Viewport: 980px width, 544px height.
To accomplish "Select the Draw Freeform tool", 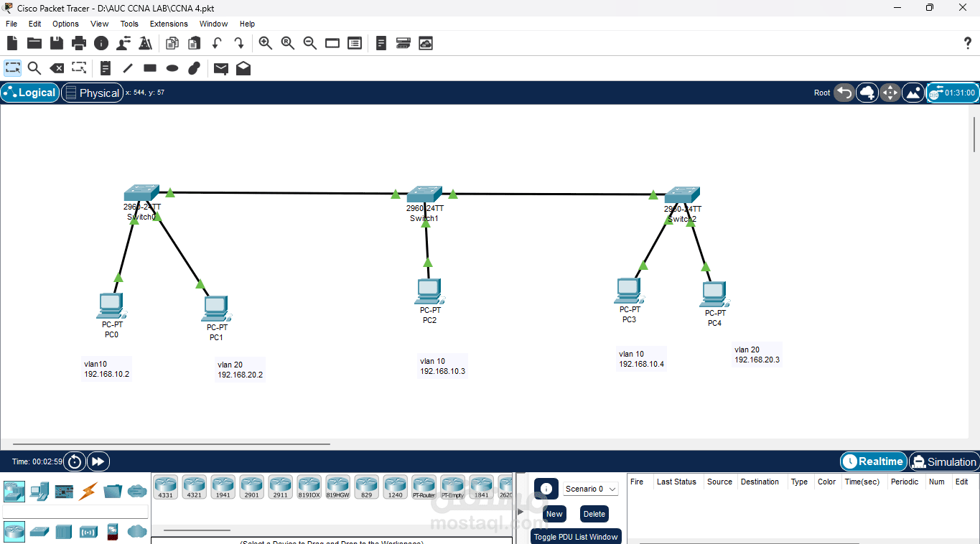I will [194, 68].
